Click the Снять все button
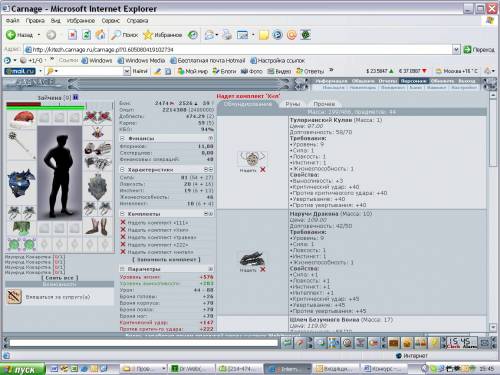The height and width of the screenshot is (375, 500). pyautogui.click(x=60, y=277)
